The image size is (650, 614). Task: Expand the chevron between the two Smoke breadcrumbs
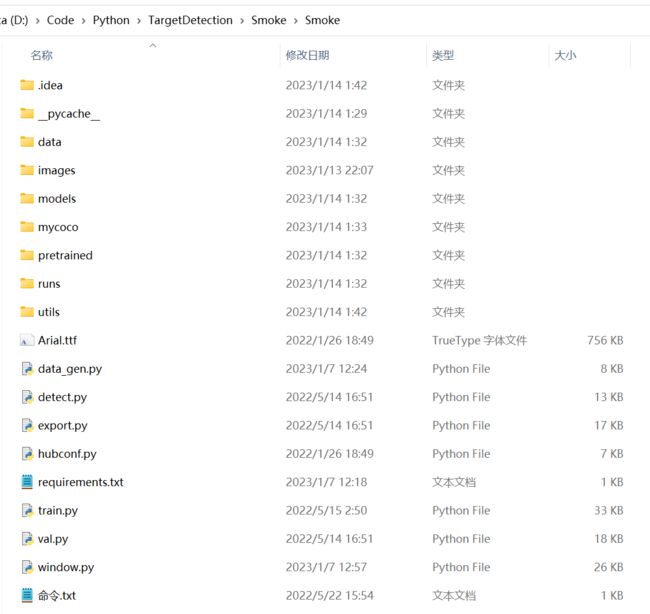click(296, 21)
